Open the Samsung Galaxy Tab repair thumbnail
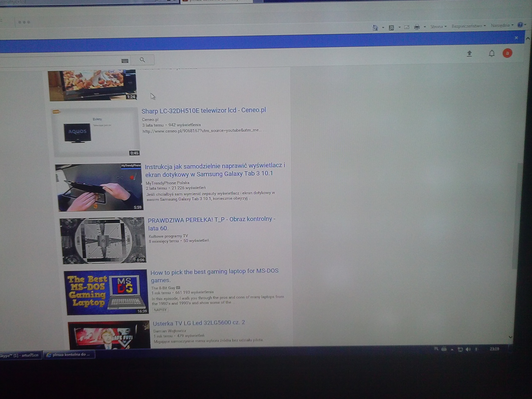The width and height of the screenshot is (532, 399). [99, 187]
